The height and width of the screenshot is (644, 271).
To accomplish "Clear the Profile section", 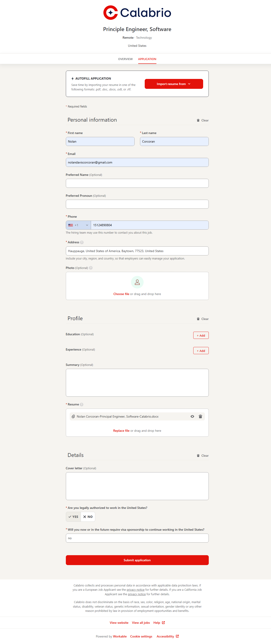I will pos(202,319).
